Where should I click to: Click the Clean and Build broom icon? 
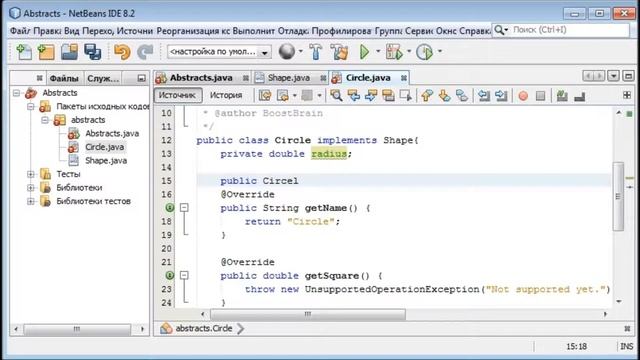pyautogui.click(x=339, y=52)
